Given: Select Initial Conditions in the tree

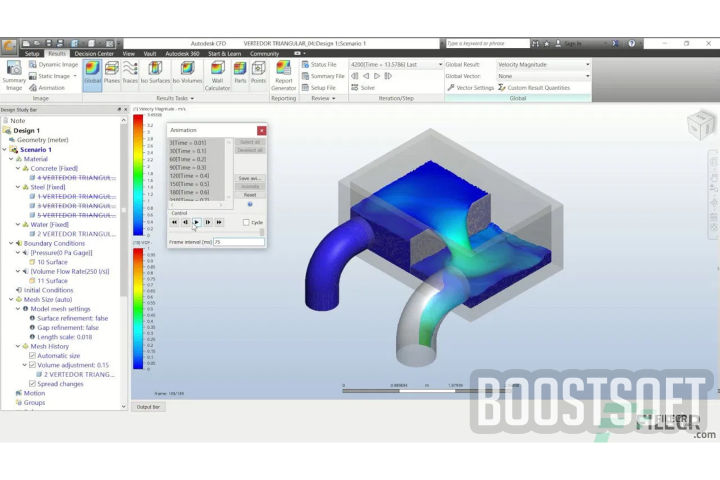Looking at the screenshot, I should [x=48, y=290].
